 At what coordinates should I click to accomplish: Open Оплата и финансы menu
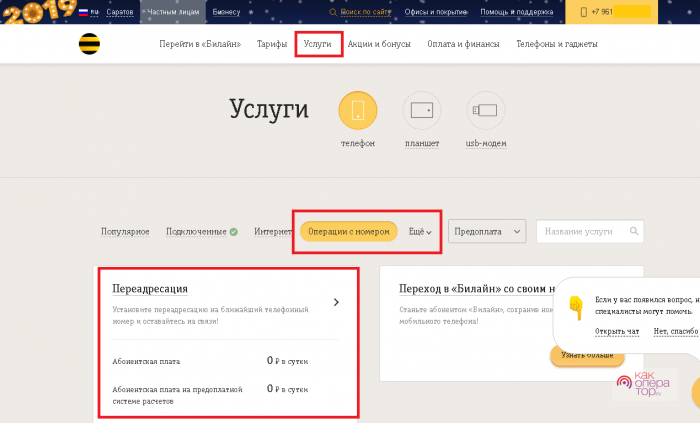click(463, 44)
